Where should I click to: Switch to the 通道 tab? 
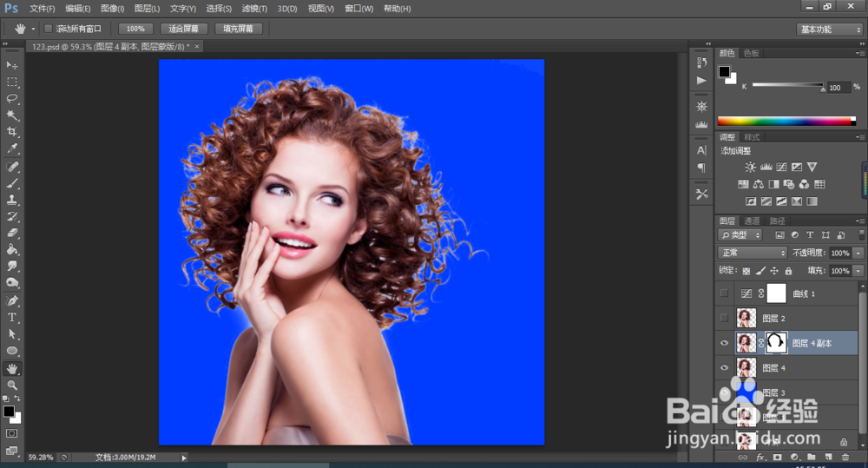(x=752, y=221)
